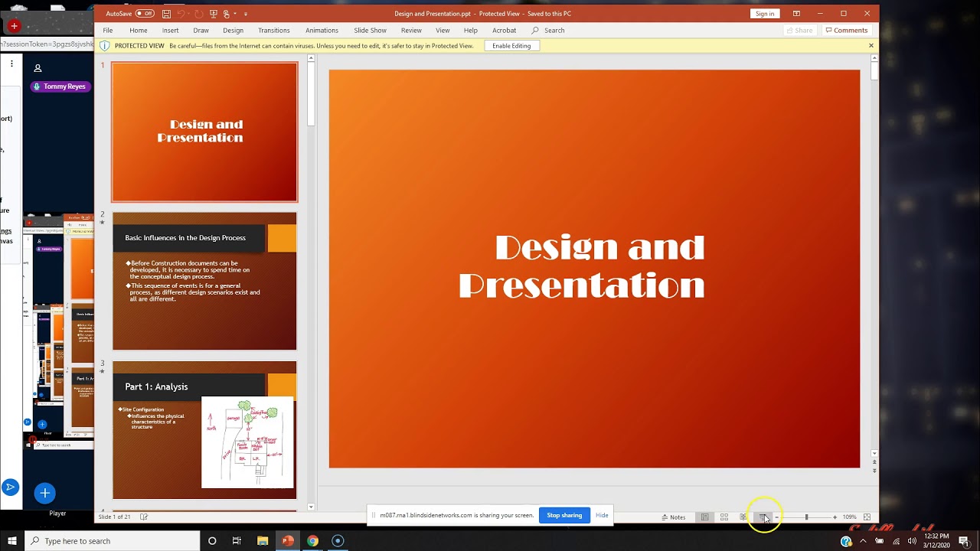This screenshot has width=980, height=551.
Task: Switch to Reading View icon
Action: [743, 517]
